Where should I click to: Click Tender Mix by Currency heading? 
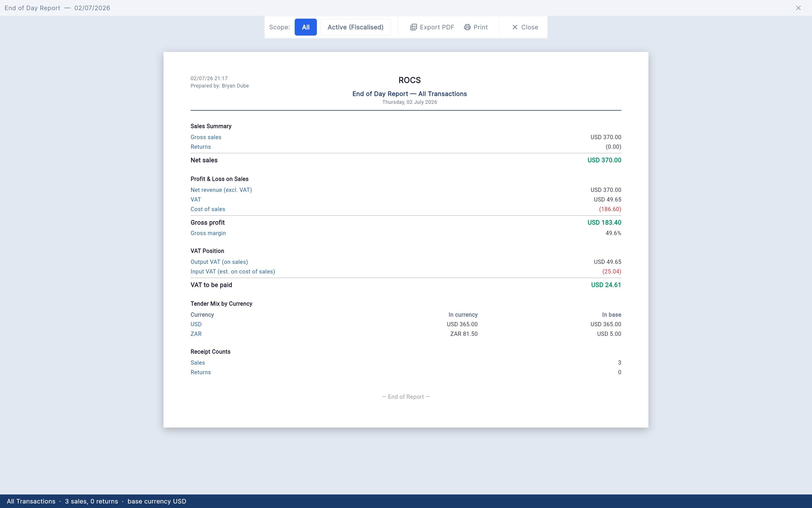coord(221,304)
